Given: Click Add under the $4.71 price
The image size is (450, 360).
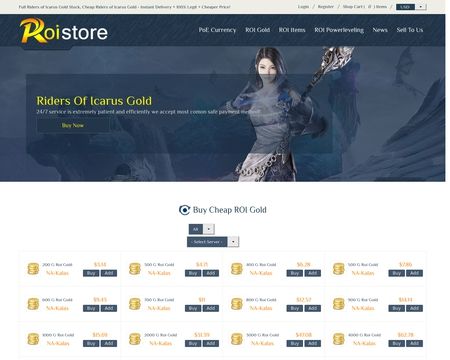Looking at the screenshot, I should 211,273.
